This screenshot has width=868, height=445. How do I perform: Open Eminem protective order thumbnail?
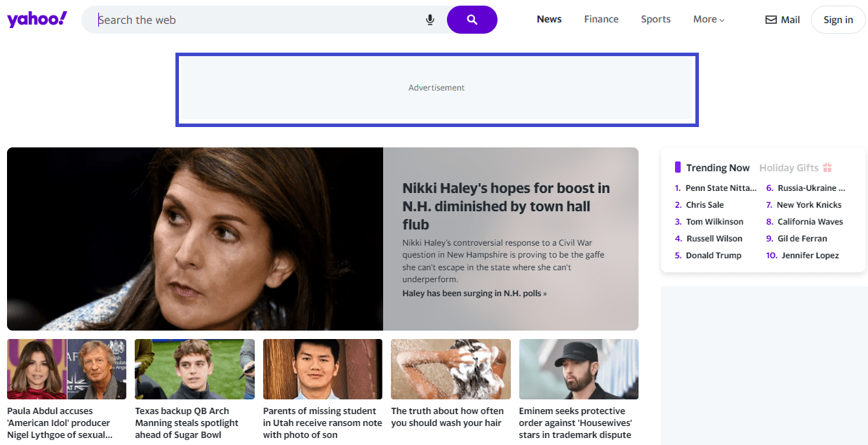(579, 369)
